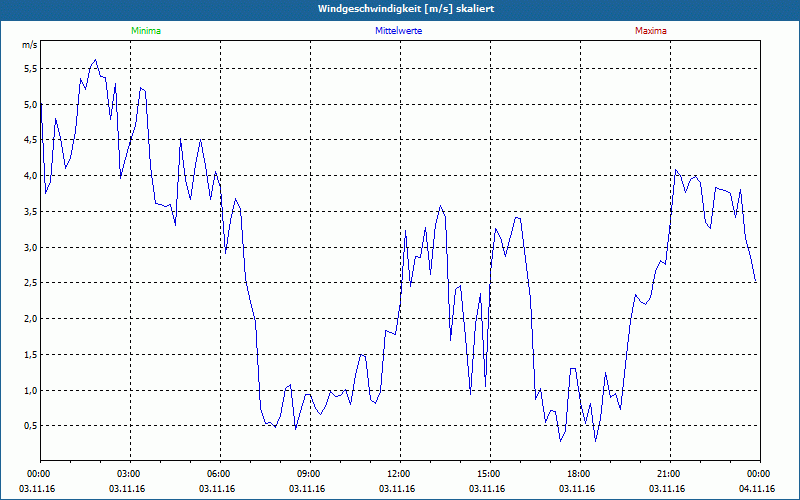Click the '03.11.16' date under '12:00'
The width and height of the screenshot is (800, 500).
pos(397,489)
